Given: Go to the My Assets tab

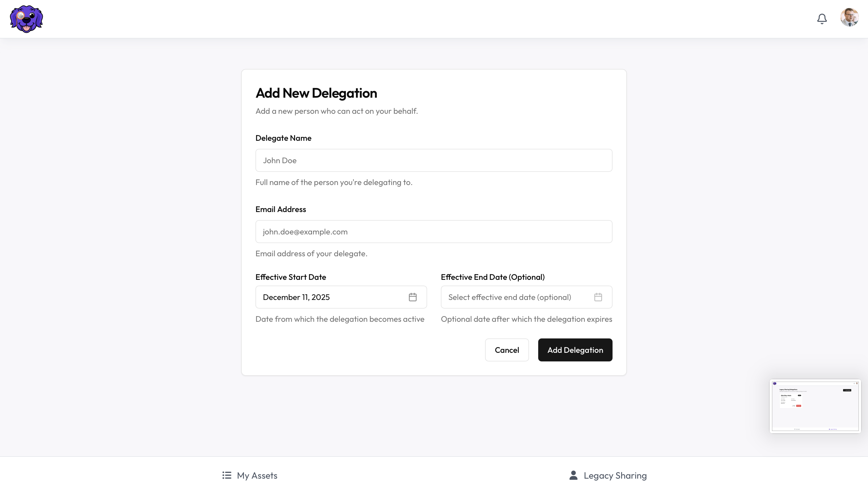Looking at the screenshot, I should 257,475.
